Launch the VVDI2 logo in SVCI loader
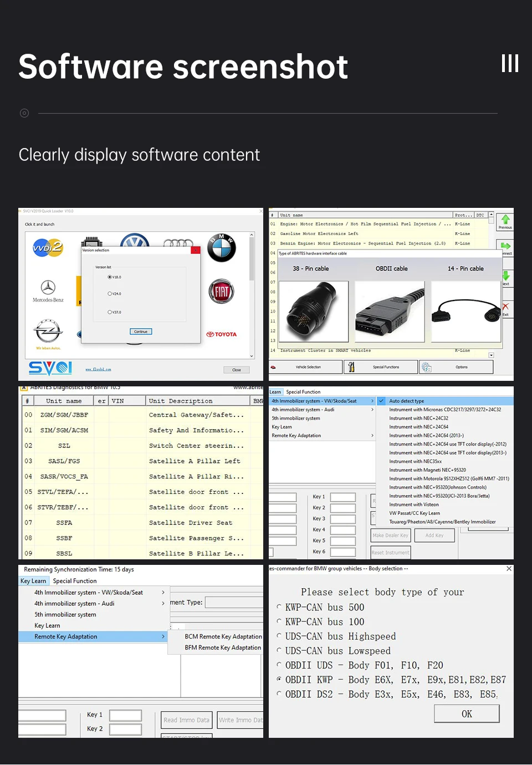The height and width of the screenshot is (765, 532). [x=48, y=247]
